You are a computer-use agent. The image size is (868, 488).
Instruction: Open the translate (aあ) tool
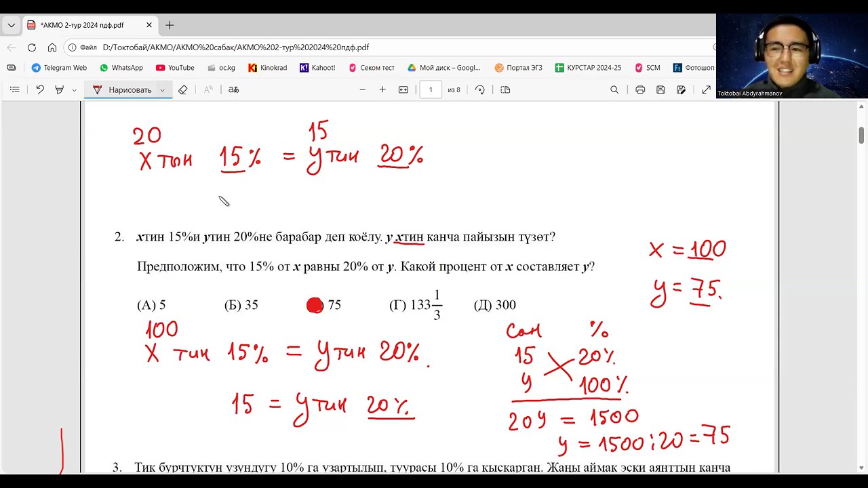point(233,89)
